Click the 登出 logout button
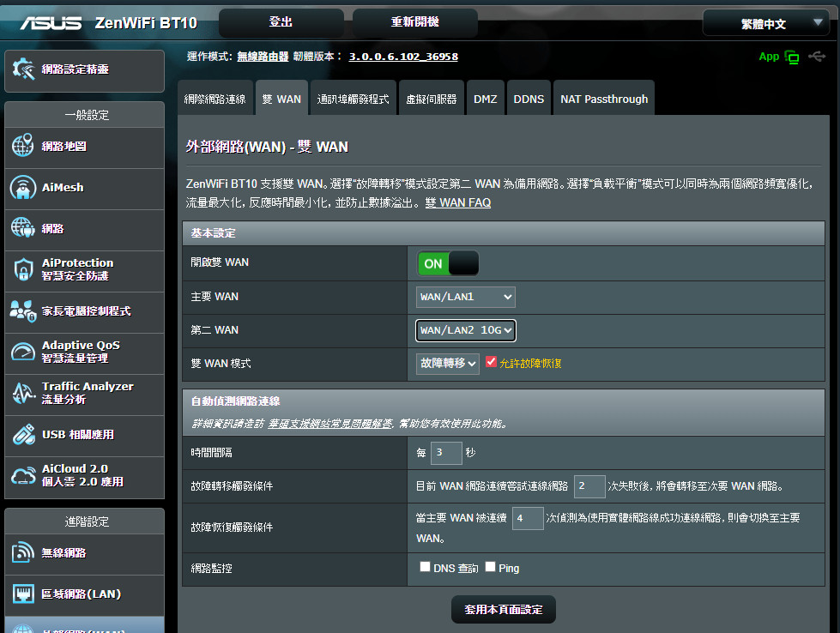The width and height of the screenshot is (840, 633). pyautogui.click(x=281, y=22)
